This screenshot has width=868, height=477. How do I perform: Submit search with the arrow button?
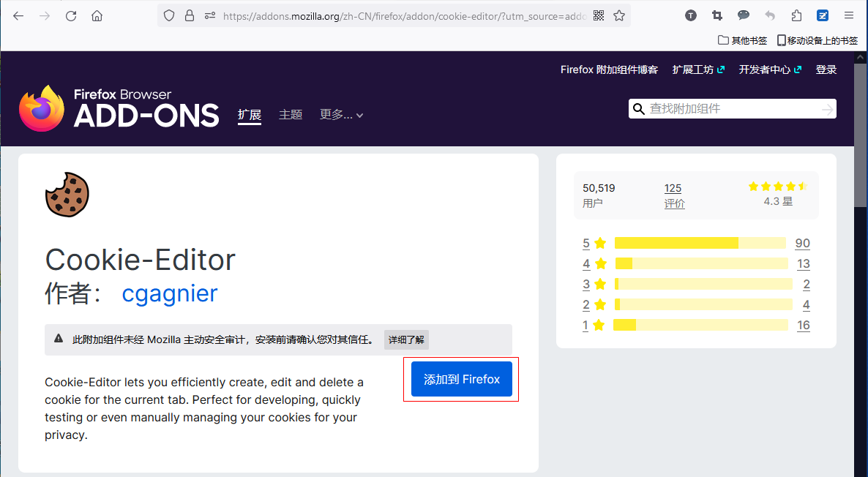tap(828, 109)
